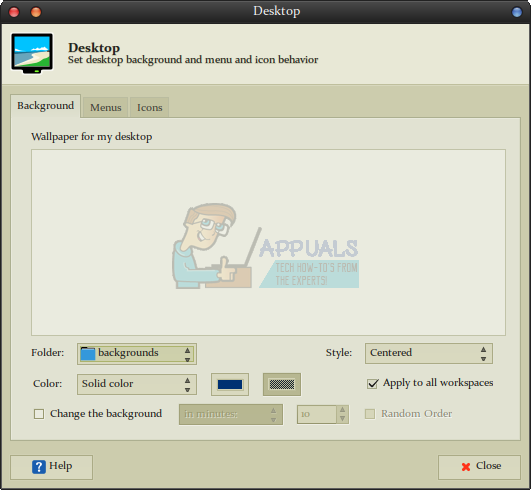Toggle the Random Order checkbox

[370, 414]
